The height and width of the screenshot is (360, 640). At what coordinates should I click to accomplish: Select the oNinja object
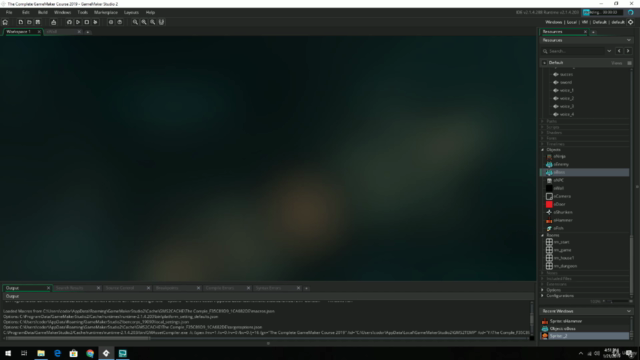pyautogui.click(x=560, y=156)
